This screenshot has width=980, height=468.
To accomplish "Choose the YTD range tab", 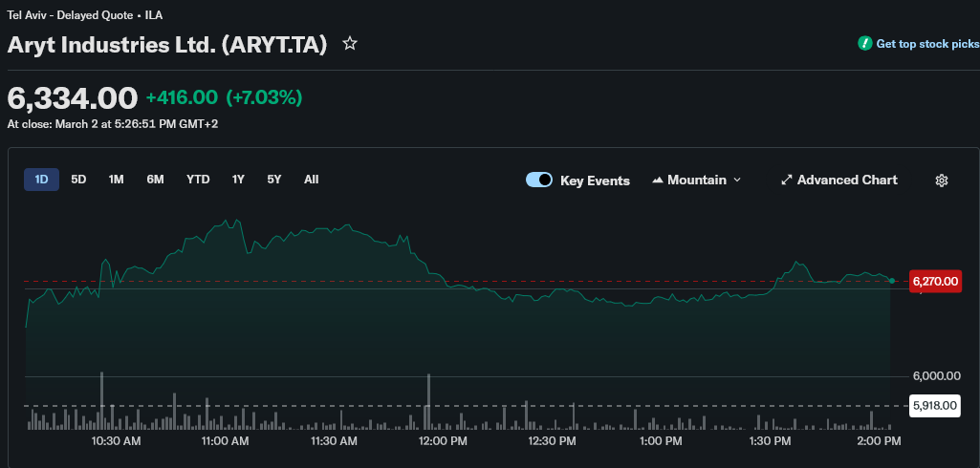I will (x=198, y=180).
